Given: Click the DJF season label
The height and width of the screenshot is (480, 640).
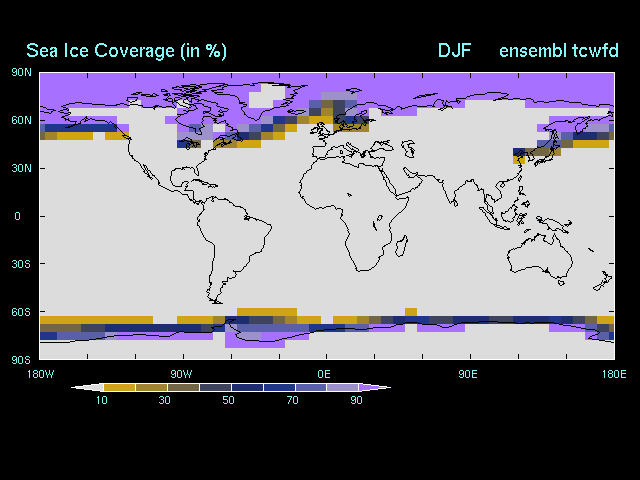Looking at the screenshot, I should click(x=454, y=51).
